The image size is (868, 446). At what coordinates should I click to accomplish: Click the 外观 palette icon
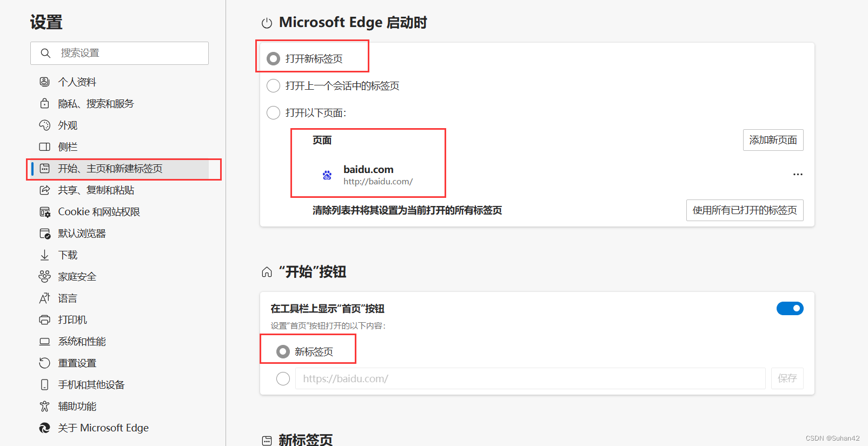(45, 125)
